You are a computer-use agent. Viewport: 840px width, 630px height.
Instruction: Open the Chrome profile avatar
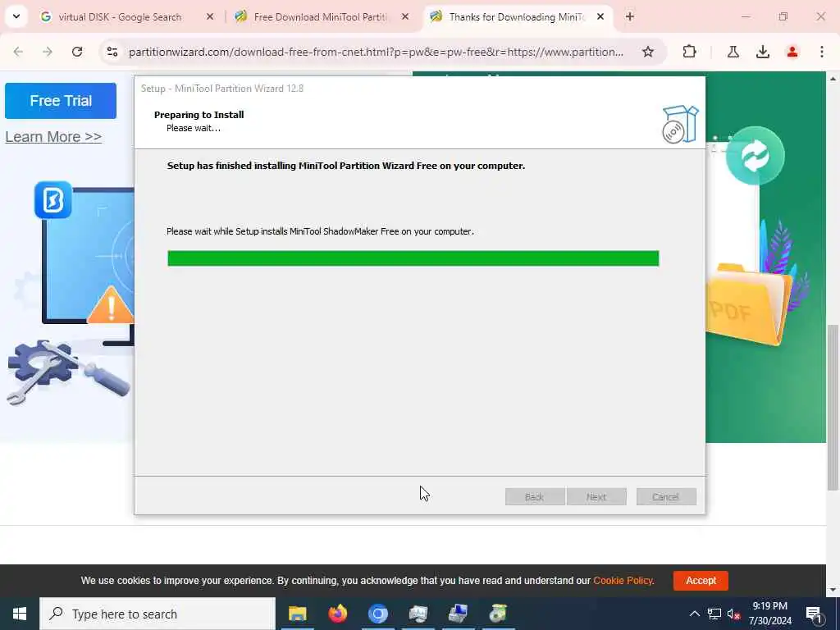point(792,52)
